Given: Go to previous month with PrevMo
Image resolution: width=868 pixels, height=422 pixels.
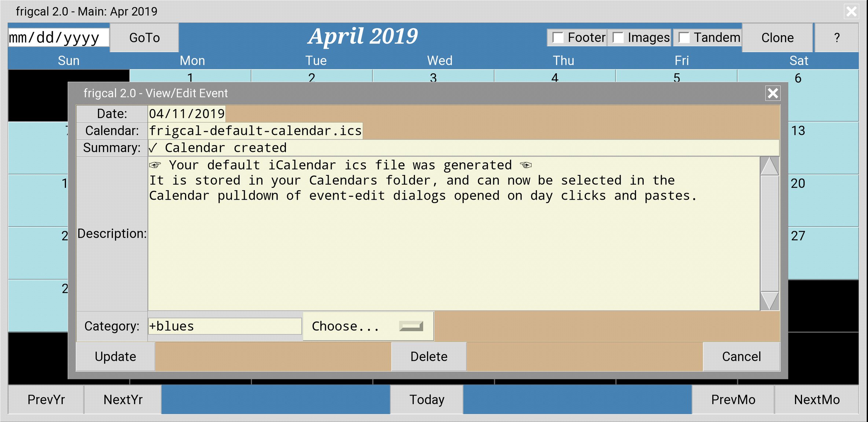Looking at the screenshot, I should (x=733, y=399).
